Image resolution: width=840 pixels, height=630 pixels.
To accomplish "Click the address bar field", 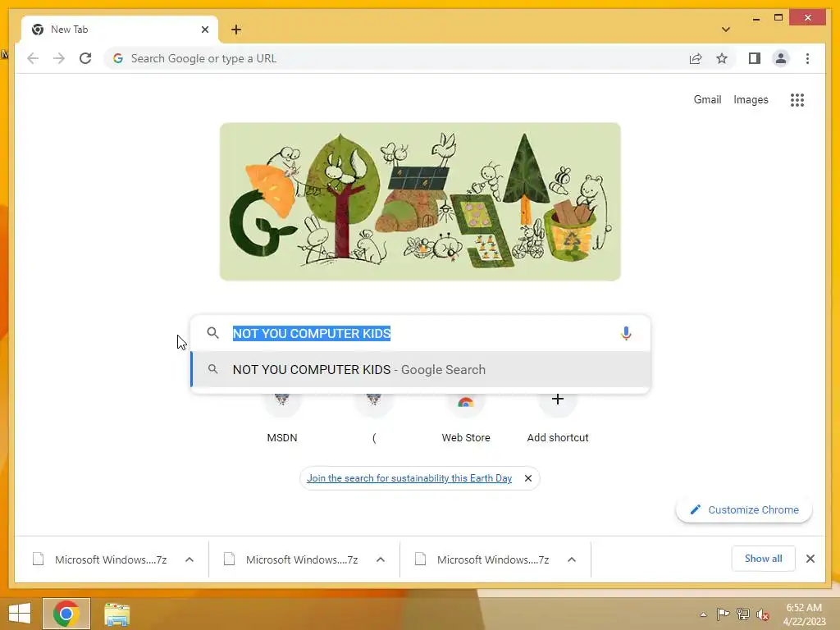I will pos(395,58).
